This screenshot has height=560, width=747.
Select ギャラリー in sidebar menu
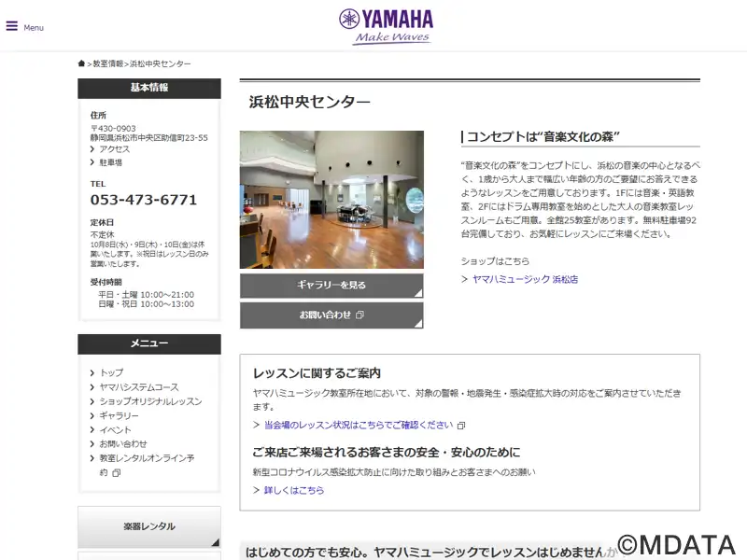(x=120, y=415)
